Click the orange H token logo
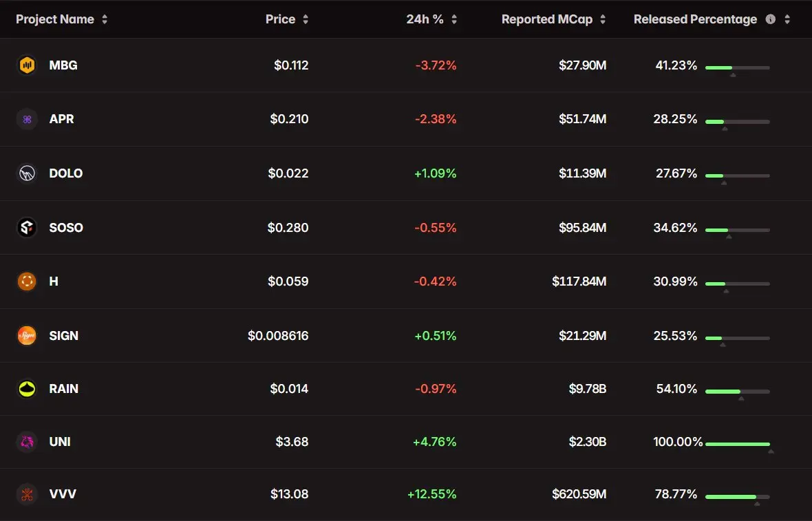Viewport: 812px width, 521px height. click(x=27, y=281)
